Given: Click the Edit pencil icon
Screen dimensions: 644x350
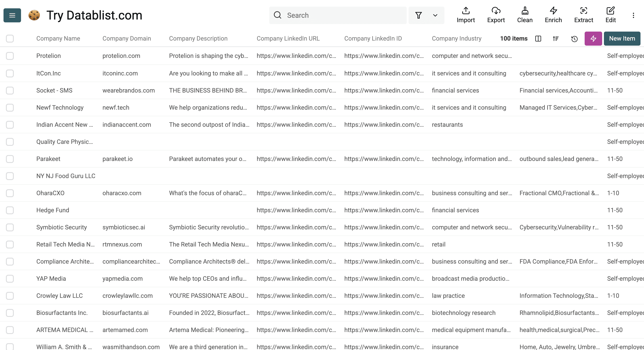Looking at the screenshot, I should point(610,11).
